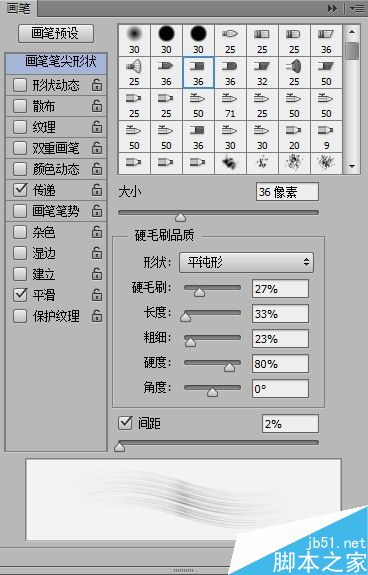The width and height of the screenshot is (368, 575).
Task: Choose the brush tip sized 71
Action: coord(230,105)
